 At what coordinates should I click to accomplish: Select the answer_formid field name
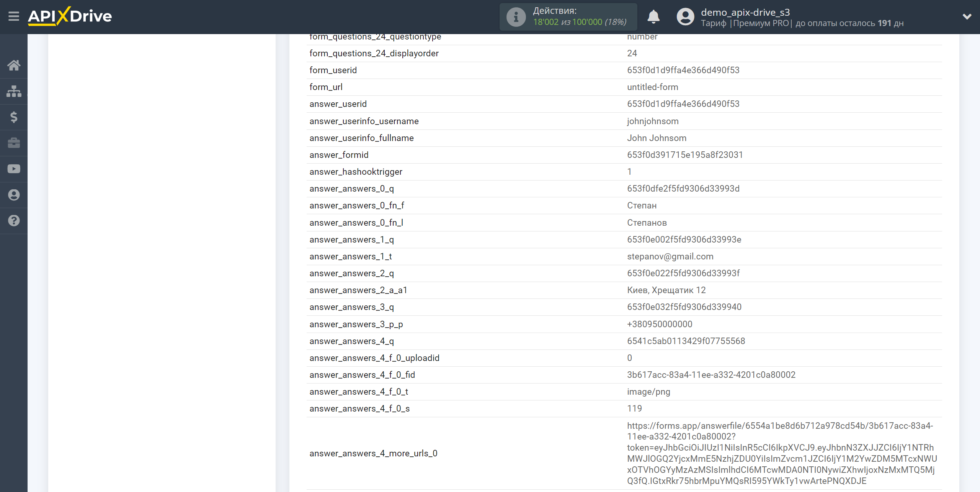tap(339, 155)
